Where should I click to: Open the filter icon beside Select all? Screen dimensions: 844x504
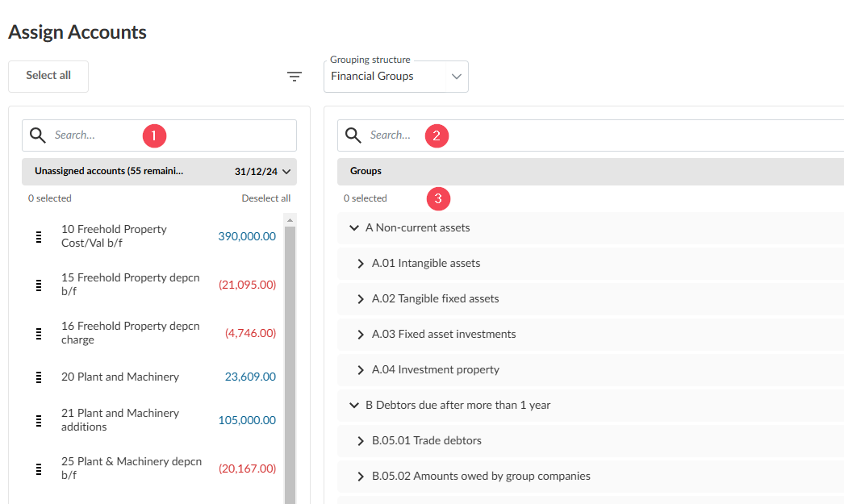pyautogui.click(x=294, y=77)
